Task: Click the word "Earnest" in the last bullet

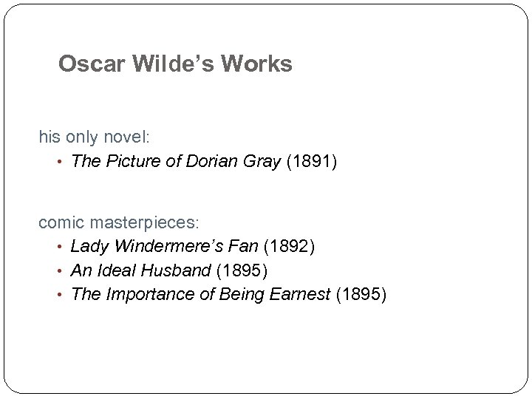Action: (300, 295)
